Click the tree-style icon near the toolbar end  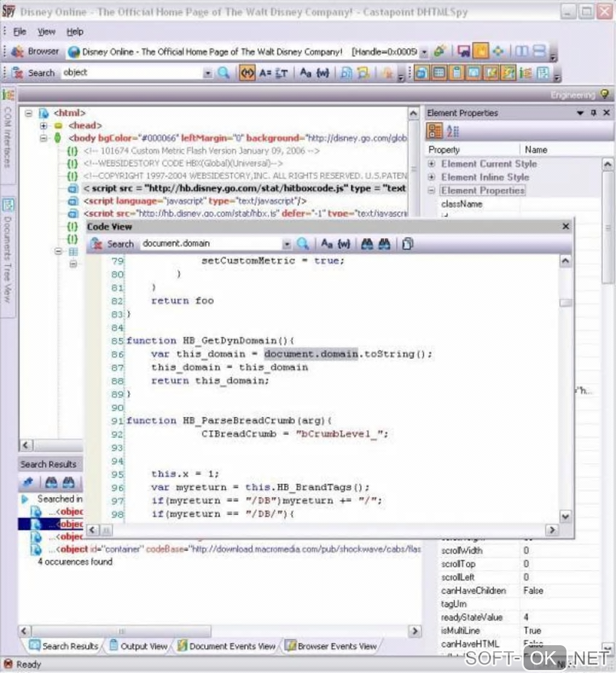[x=525, y=73]
